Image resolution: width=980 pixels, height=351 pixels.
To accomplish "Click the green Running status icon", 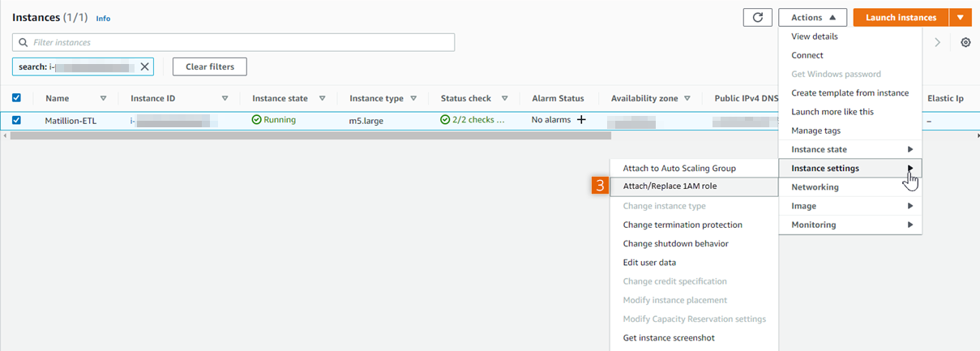I will coord(257,120).
